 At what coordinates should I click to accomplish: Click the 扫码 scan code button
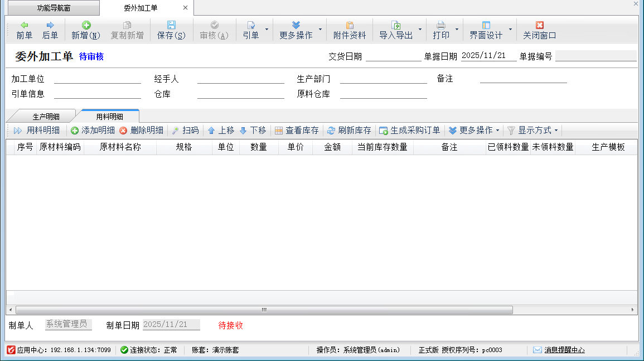point(185,130)
